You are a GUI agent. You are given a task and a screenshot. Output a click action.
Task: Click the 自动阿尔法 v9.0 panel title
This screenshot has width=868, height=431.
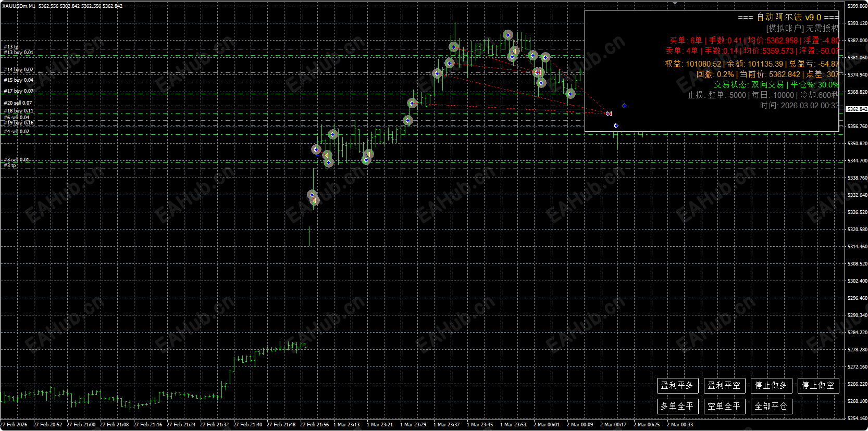[789, 17]
